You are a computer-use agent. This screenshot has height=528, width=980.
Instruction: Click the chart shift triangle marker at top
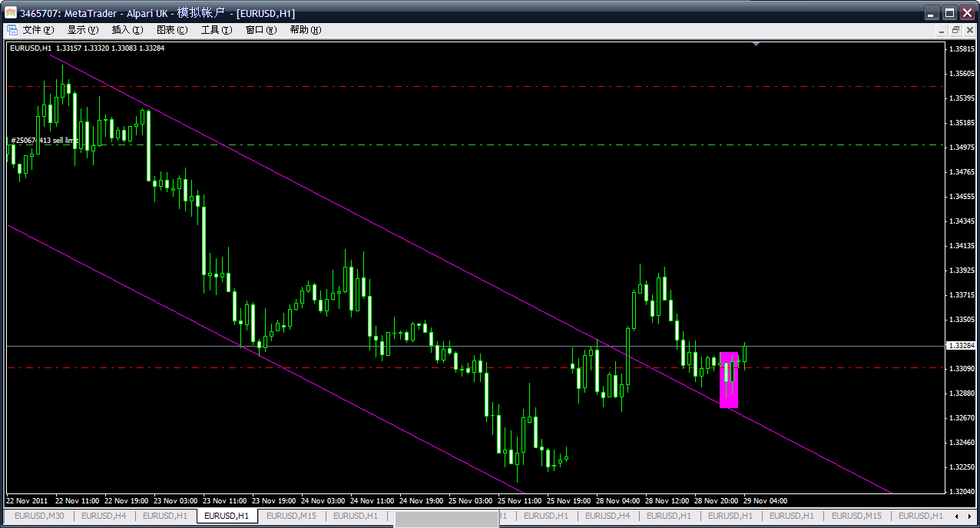pos(757,45)
